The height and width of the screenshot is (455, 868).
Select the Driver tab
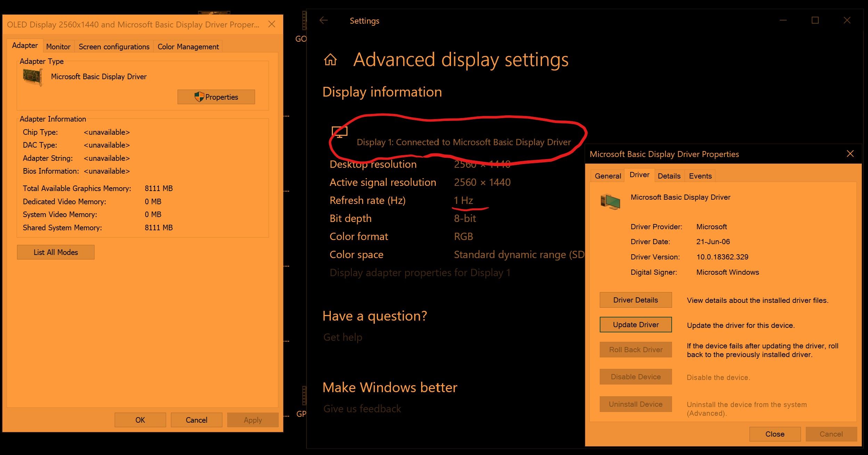coord(639,175)
